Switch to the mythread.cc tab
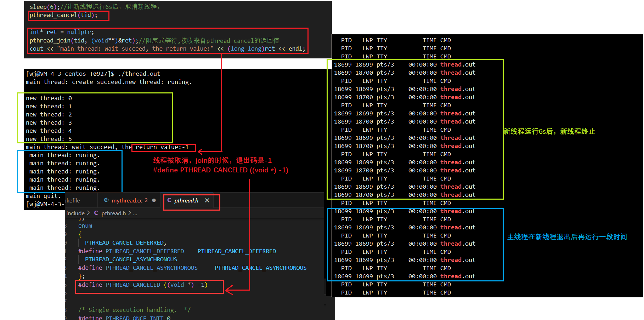 tap(130, 200)
